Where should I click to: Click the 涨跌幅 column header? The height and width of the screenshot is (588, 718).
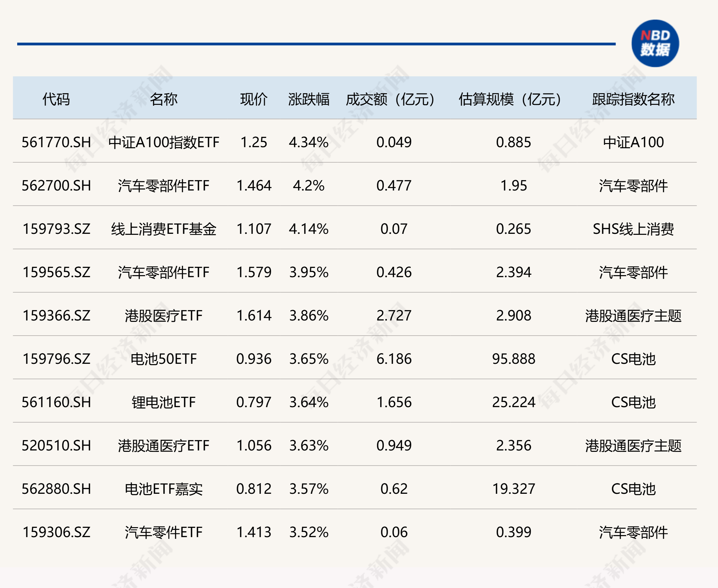308,99
